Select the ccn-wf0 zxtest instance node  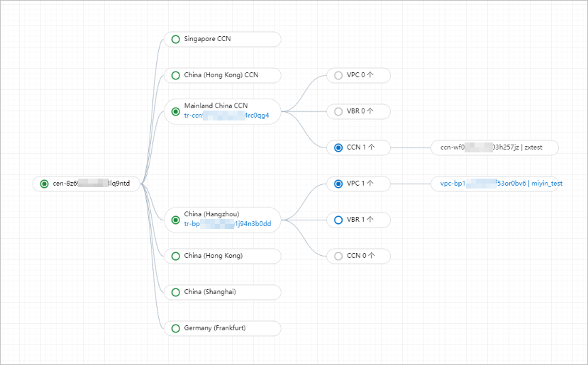494,147
